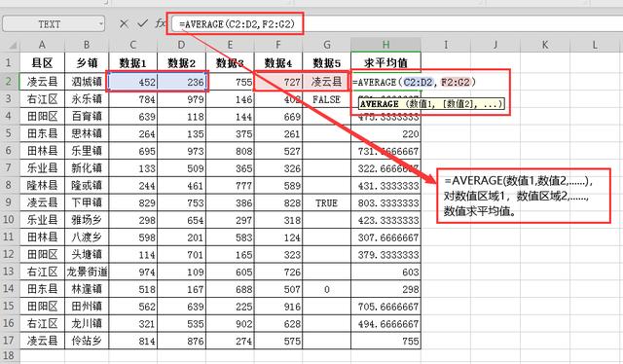Click the AVERAGE function tooltip hint

tap(431, 104)
